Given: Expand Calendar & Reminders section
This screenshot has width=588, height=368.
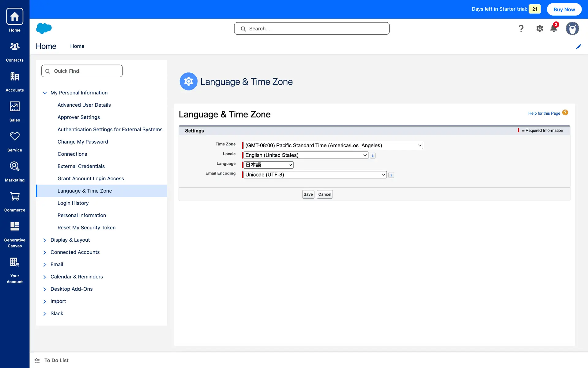Looking at the screenshot, I should point(45,277).
